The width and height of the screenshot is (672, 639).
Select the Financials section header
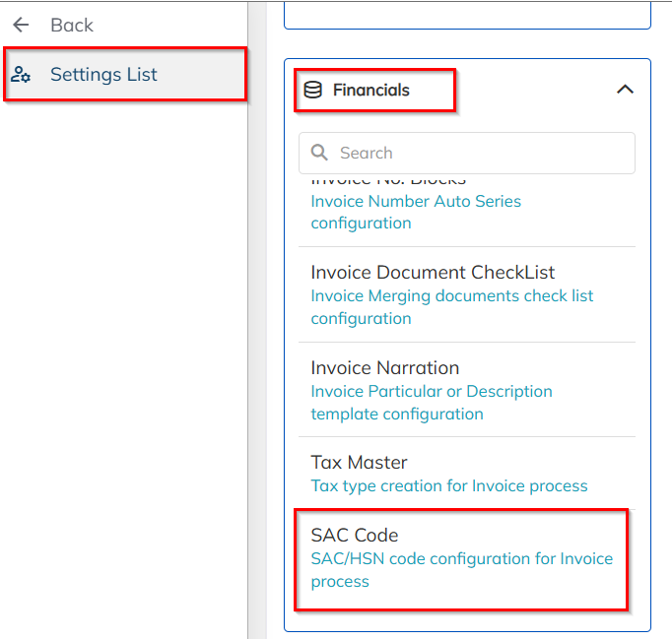370,90
